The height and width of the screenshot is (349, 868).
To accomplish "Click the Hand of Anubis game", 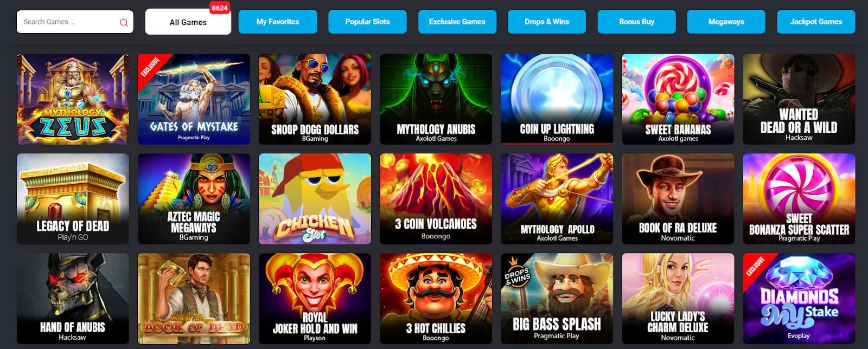I will click(73, 299).
